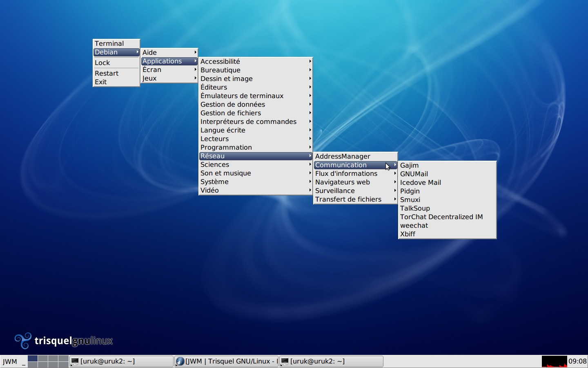Click the 09:08 clock in tray

click(x=577, y=361)
